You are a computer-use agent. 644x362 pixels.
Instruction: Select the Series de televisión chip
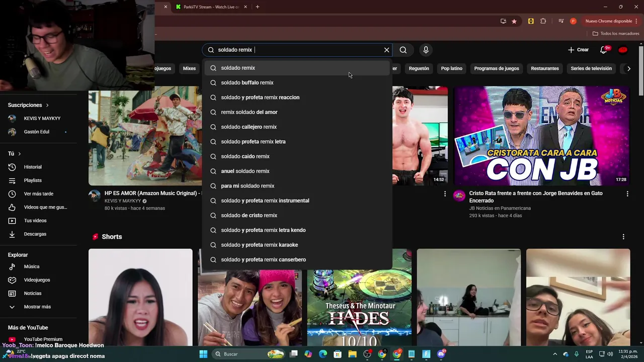click(x=591, y=68)
